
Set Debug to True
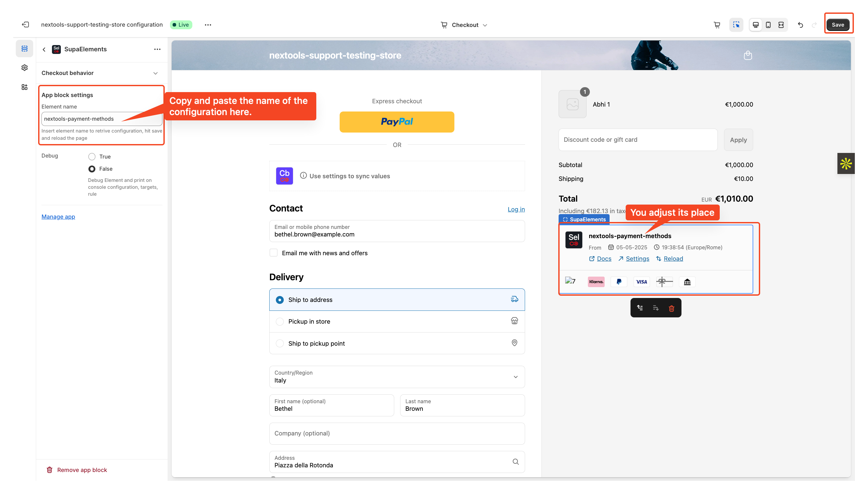click(x=92, y=157)
